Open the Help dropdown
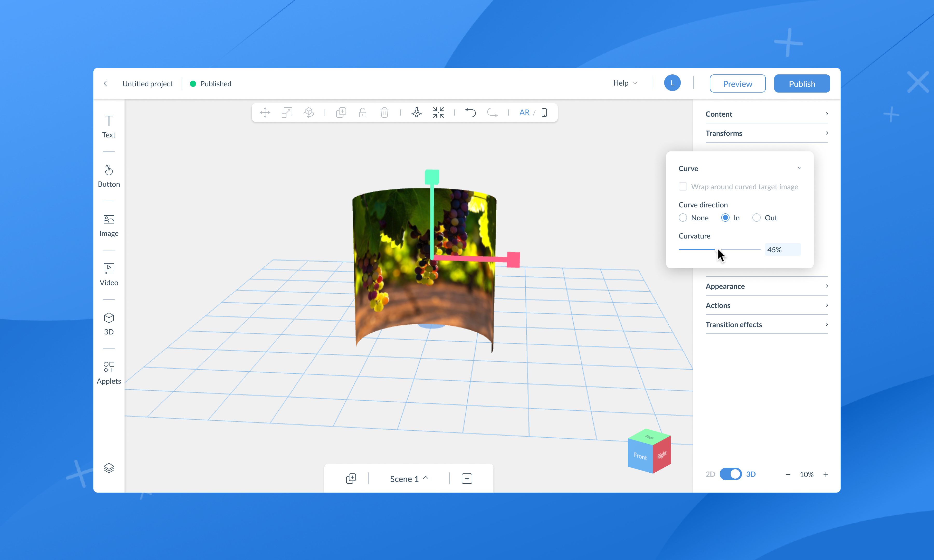 click(x=625, y=83)
